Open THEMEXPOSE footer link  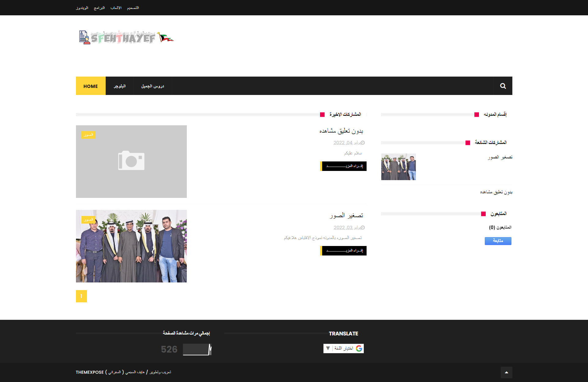[x=90, y=372]
